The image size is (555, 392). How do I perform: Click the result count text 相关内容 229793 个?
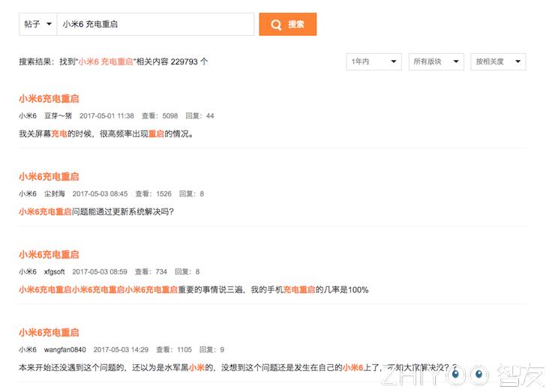tap(172, 61)
